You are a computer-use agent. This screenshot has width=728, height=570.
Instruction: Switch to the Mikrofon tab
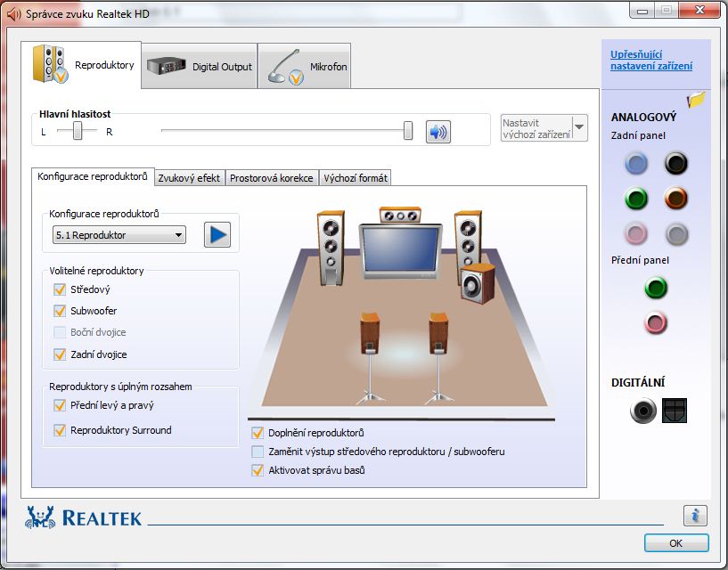306,66
